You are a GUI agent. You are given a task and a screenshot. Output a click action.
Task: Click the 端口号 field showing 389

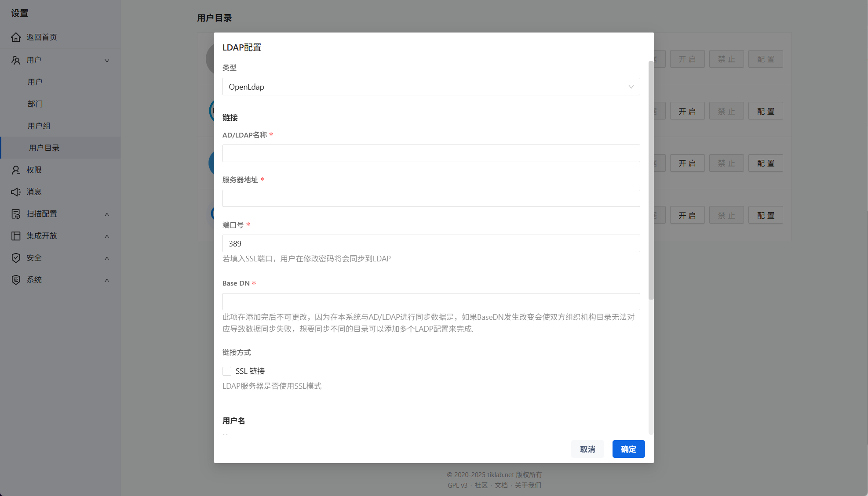pos(431,243)
